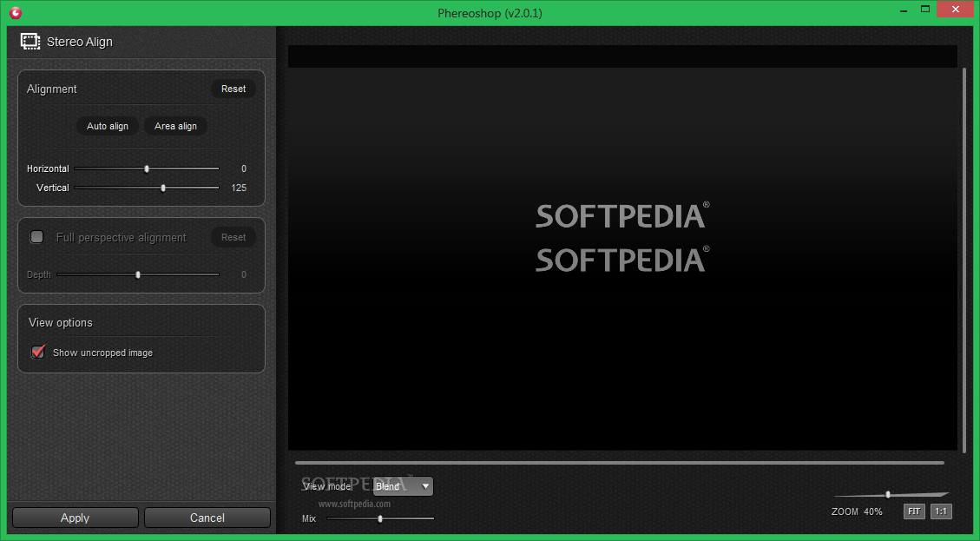Image resolution: width=980 pixels, height=541 pixels.
Task: Reset the Alignment settings
Action: click(x=233, y=89)
